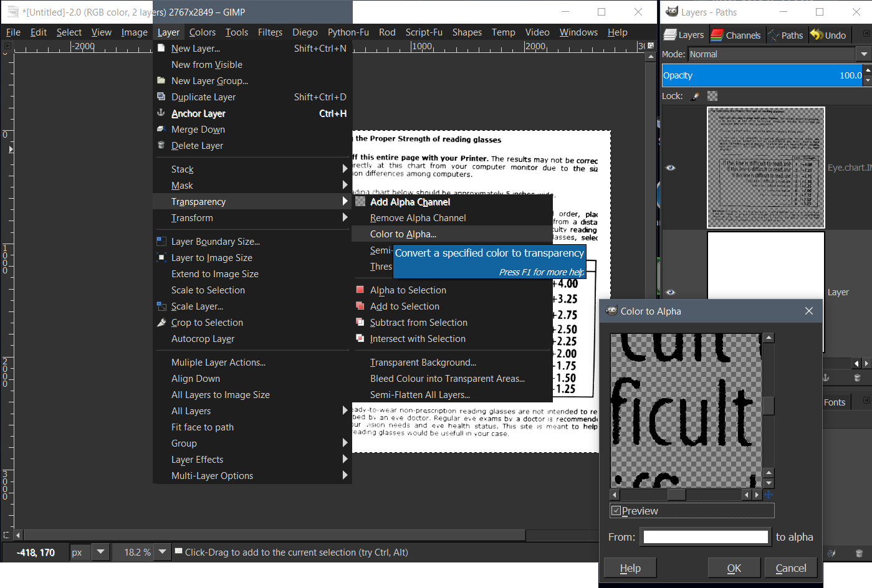The width and height of the screenshot is (872, 588).
Task: Switch to the Channels tab
Action: pyautogui.click(x=735, y=35)
